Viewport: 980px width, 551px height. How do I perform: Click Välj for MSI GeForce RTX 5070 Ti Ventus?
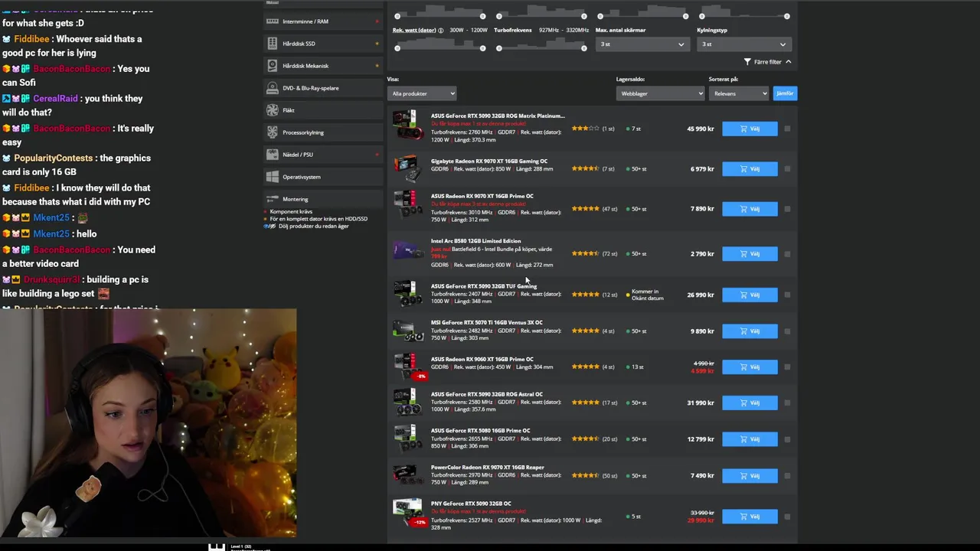pyautogui.click(x=750, y=331)
